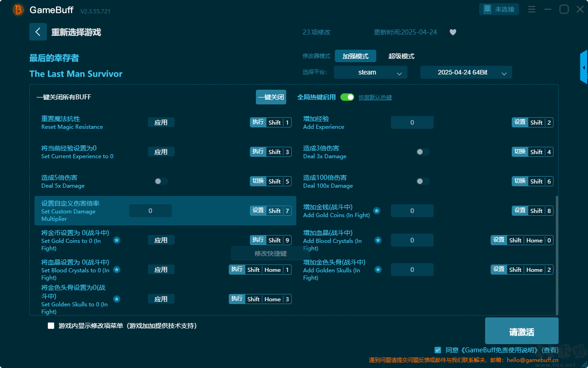Click star icon beside Add Gold Coins
Image resolution: width=588 pixels, height=368 pixels.
pos(377,211)
